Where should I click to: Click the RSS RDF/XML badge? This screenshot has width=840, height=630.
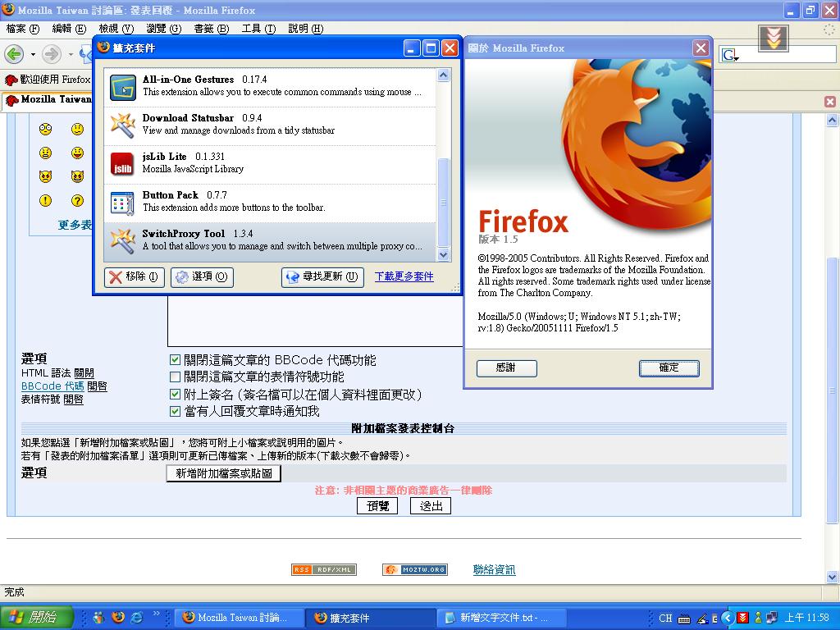click(324, 569)
